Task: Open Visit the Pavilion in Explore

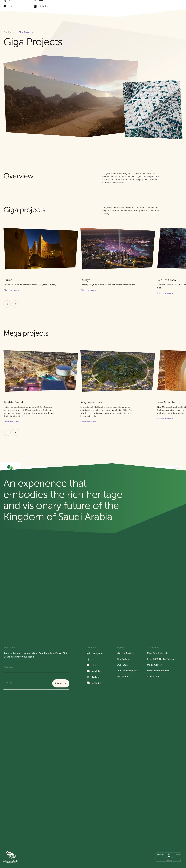Action: click(x=126, y=653)
